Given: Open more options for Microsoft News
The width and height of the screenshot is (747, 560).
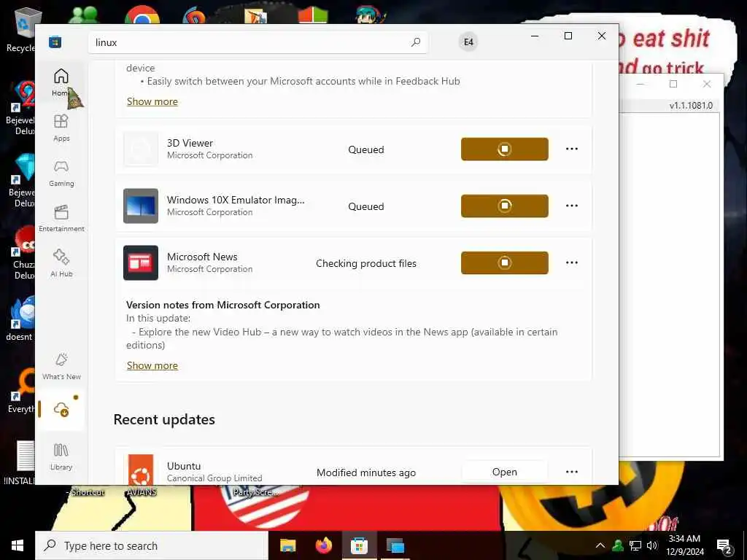Looking at the screenshot, I should [x=572, y=262].
